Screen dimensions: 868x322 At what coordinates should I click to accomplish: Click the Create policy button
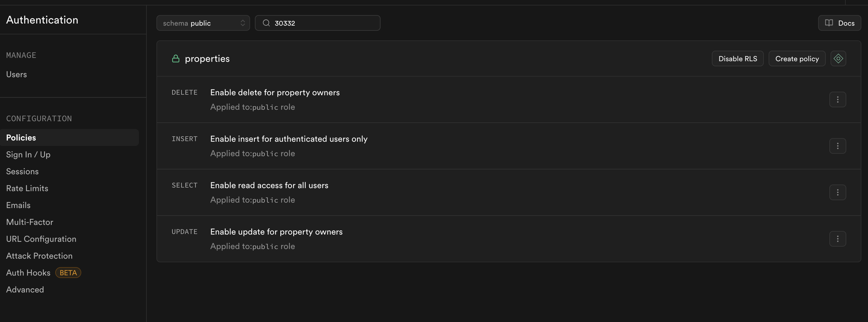[x=796, y=58]
